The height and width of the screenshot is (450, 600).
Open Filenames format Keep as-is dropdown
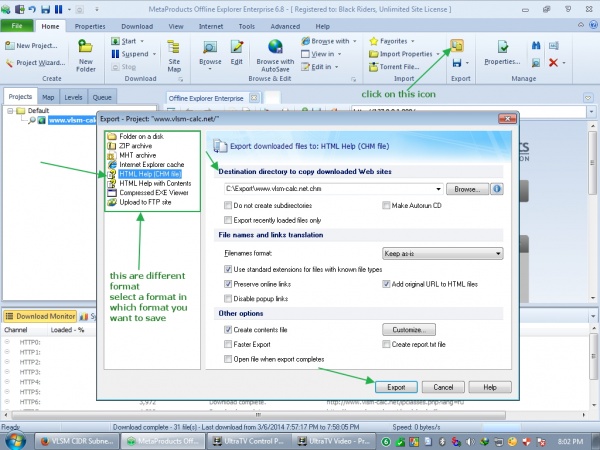coord(443,253)
